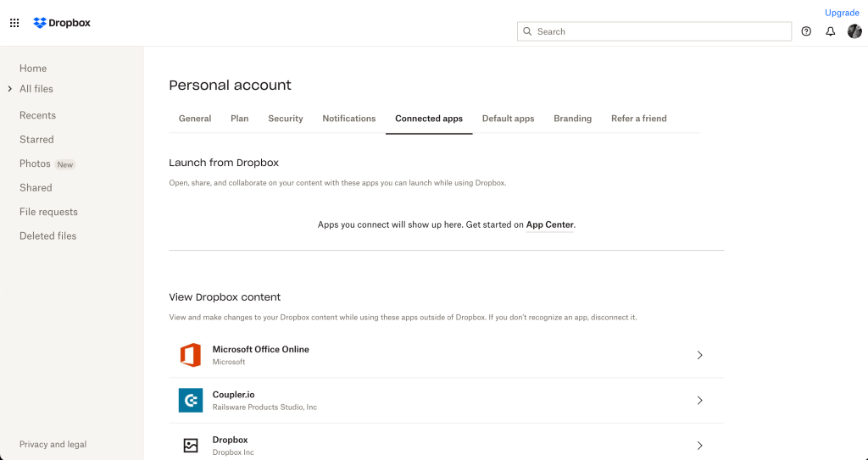
Task: Click into the Search field
Action: 654,31
